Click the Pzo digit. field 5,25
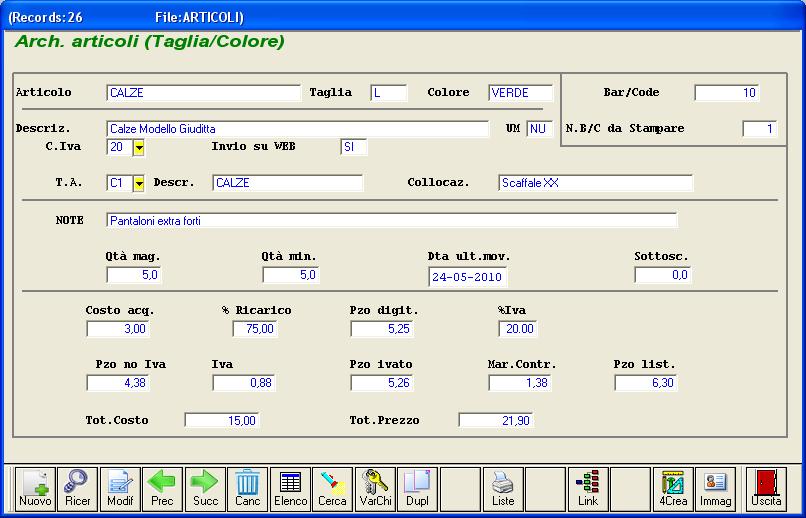 coord(382,329)
